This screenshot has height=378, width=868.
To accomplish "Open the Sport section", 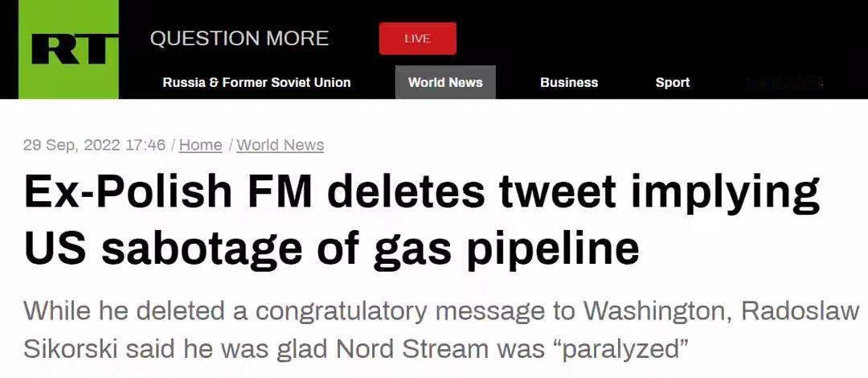I will 672,82.
